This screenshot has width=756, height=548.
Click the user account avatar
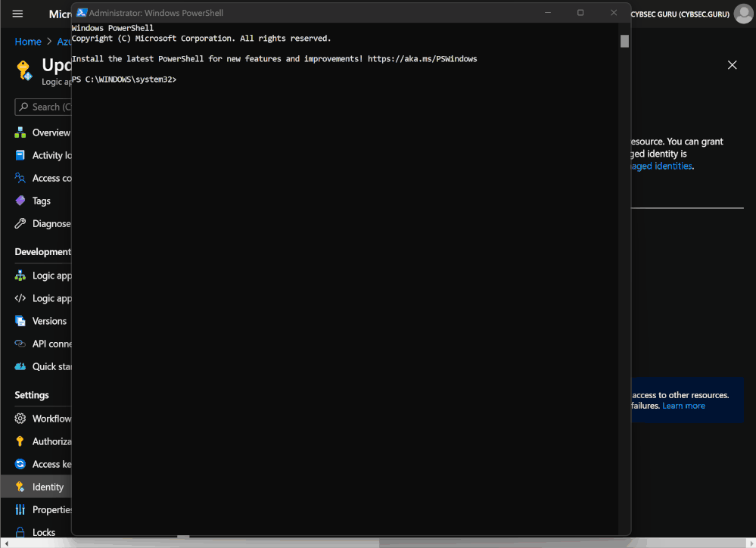743,14
